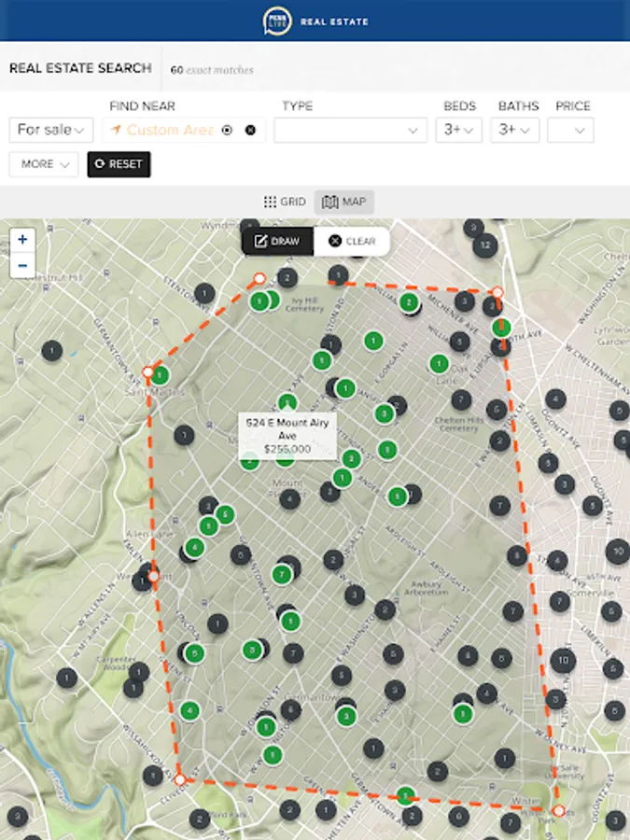630x840 pixels.
Task: Click polygon vertex handle near Ivy Hill Cemetery
Action: click(259, 278)
